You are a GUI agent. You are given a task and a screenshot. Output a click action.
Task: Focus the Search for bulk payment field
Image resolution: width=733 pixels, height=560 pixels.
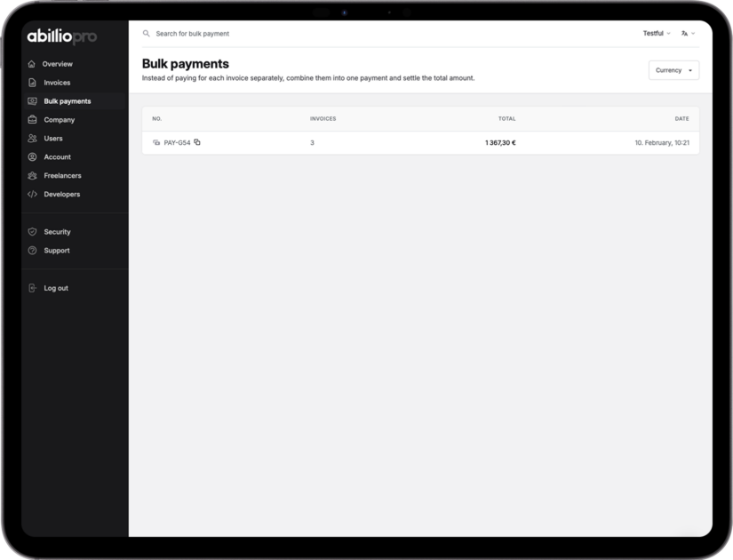point(193,34)
